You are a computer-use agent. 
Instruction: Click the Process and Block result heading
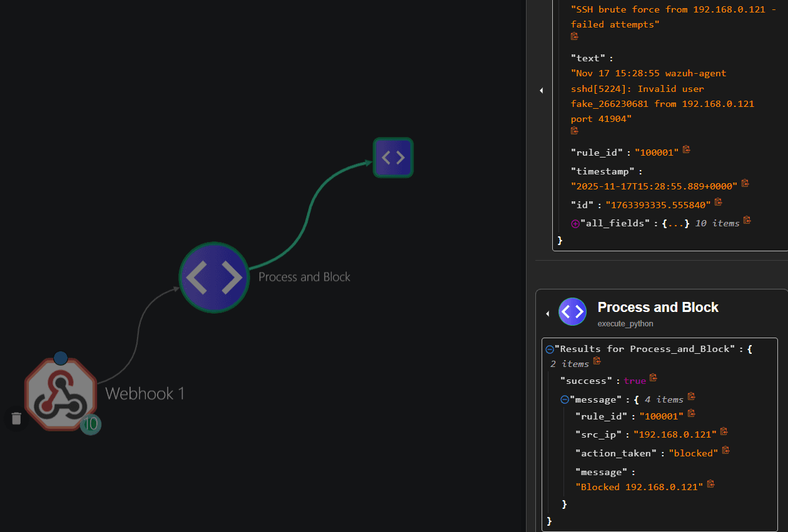658,308
